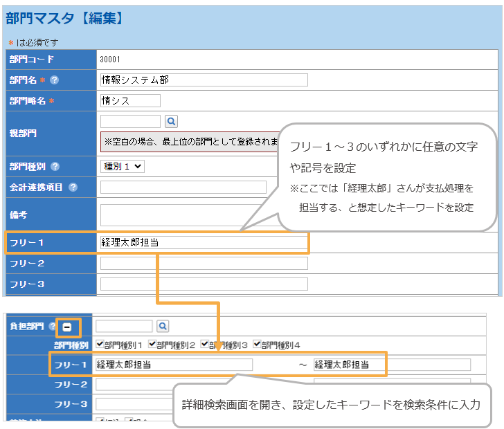Toggle the 部門種別3 checkbox
Screen dimensions: 504x429
(205, 345)
